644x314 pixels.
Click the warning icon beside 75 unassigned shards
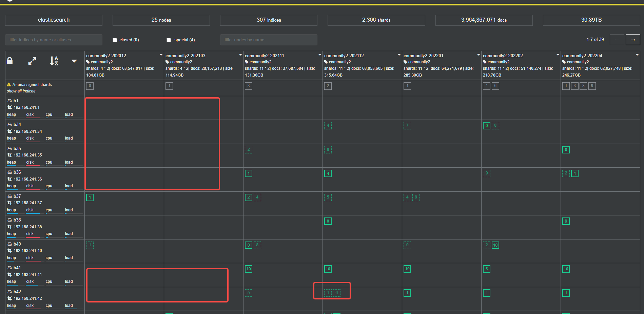[x=9, y=85]
